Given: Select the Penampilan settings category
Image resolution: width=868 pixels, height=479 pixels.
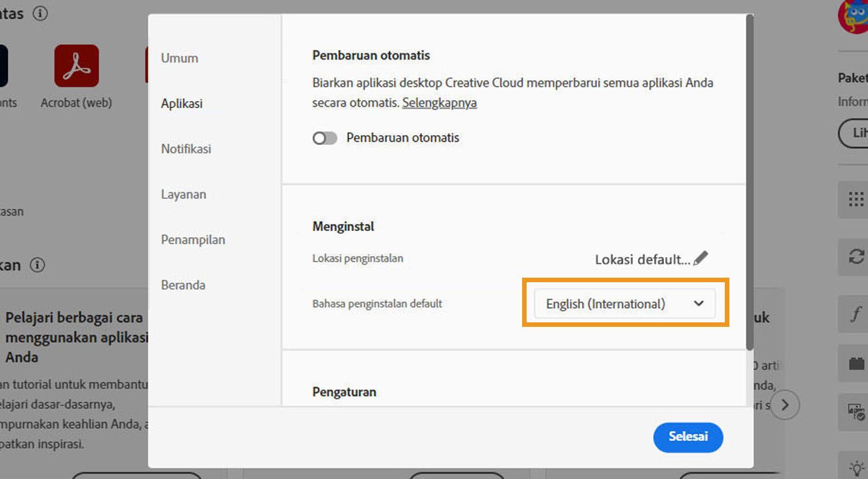Looking at the screenshot, I should [193, 239].
